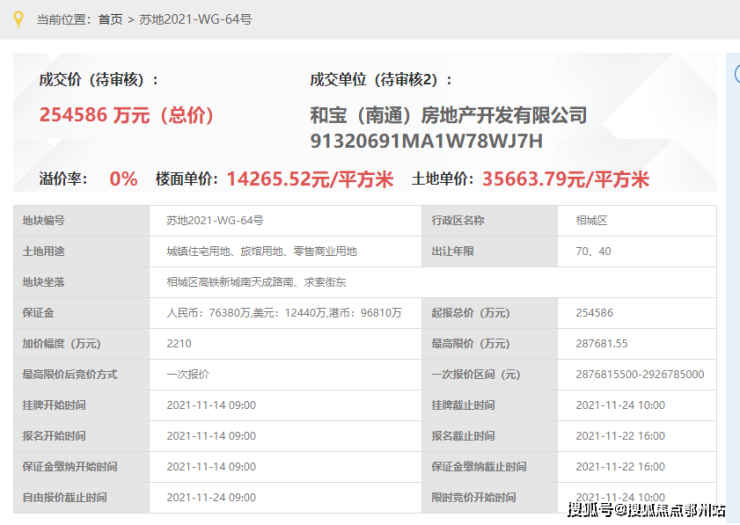Viewport: 740px width, 525px height.
Task: Click the 一次报价区间 range value
Action: tap(640, 375)
